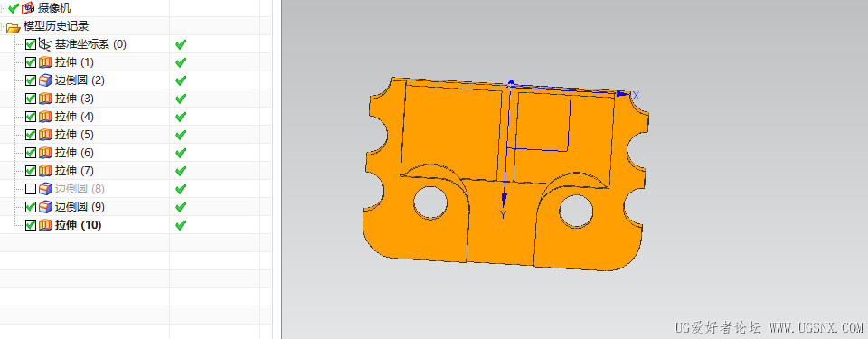Screen dimensions: 868x339
Task: Click the edge blend icon of 边倒圆 (2)
Action: pyautogui.click(x=45, y=80)
